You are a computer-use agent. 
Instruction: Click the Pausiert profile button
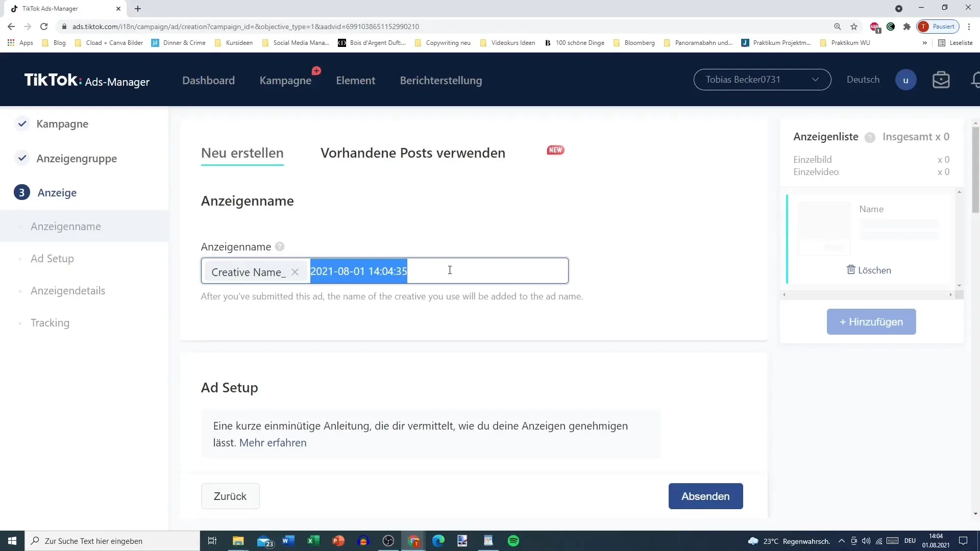[938, 27]
